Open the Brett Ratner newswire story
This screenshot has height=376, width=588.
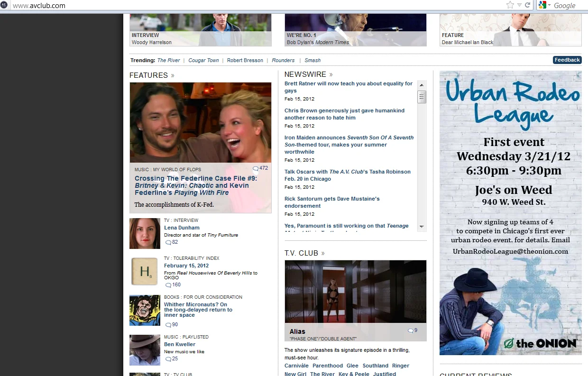pos(349,87)
